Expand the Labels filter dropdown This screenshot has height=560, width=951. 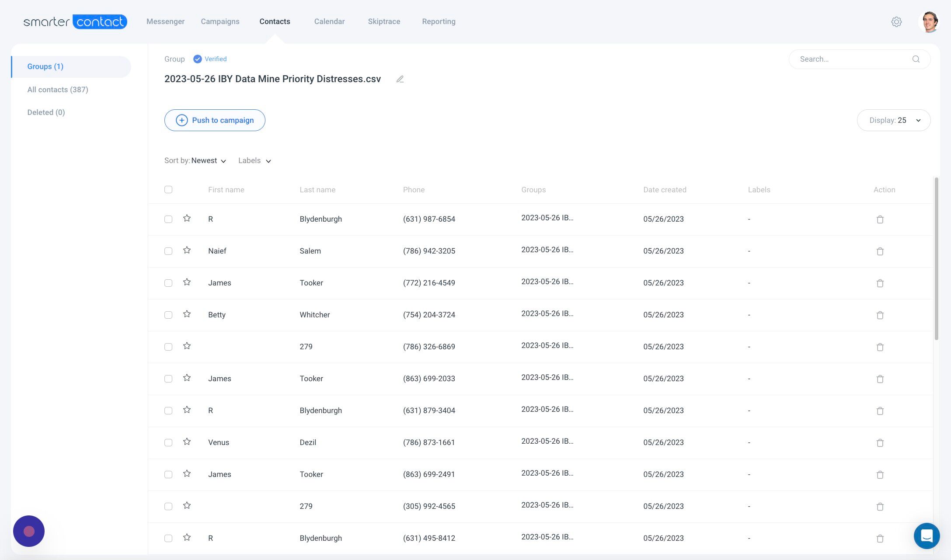(x=254, y=160)
